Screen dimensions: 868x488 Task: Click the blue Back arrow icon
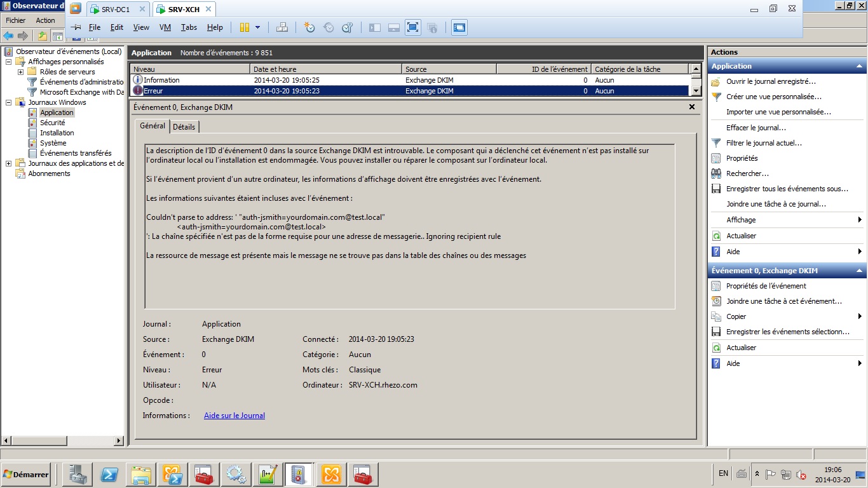[8, 36]
